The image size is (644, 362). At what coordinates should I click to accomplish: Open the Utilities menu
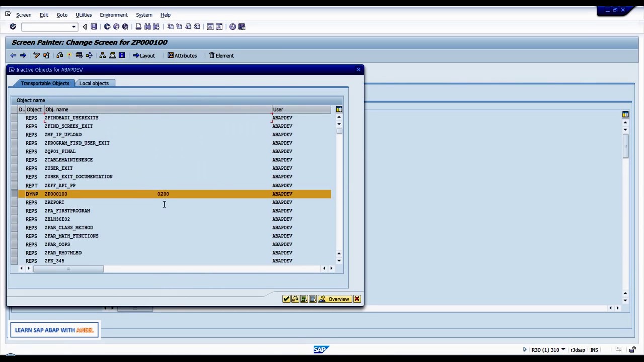84,15
